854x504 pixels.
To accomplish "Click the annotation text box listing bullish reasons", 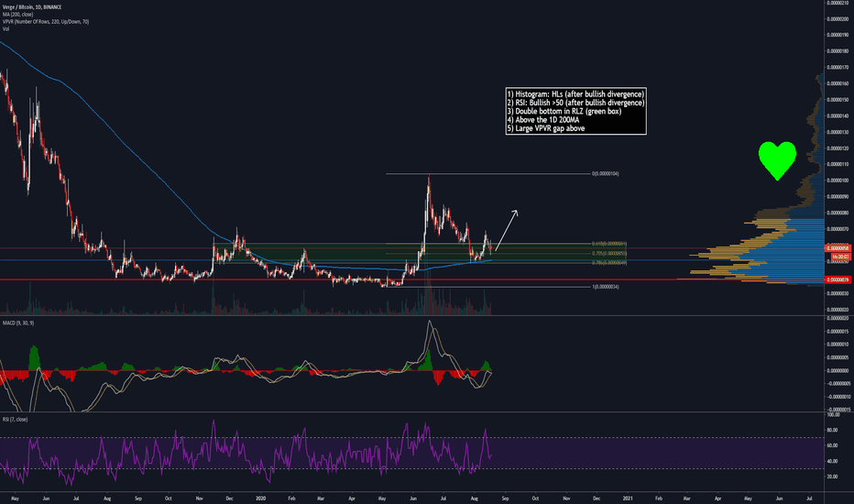I will [x=575, y=111].
